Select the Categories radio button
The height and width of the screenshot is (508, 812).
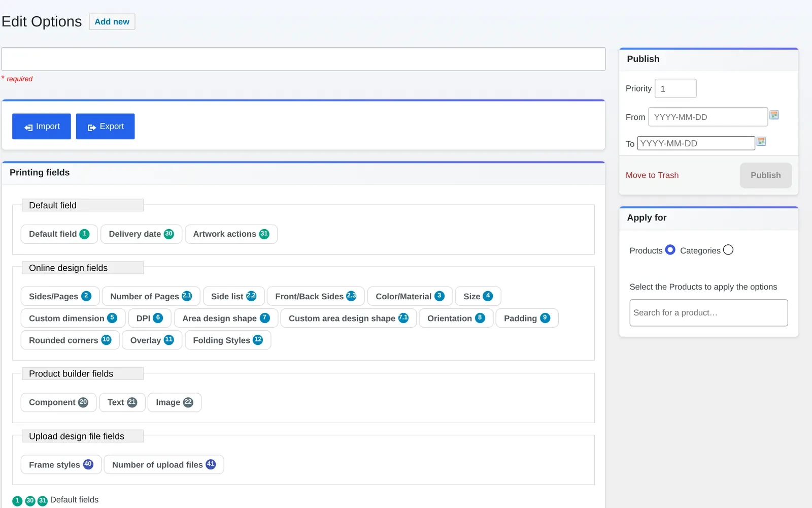pyautogui.click(x=728, y=250)
